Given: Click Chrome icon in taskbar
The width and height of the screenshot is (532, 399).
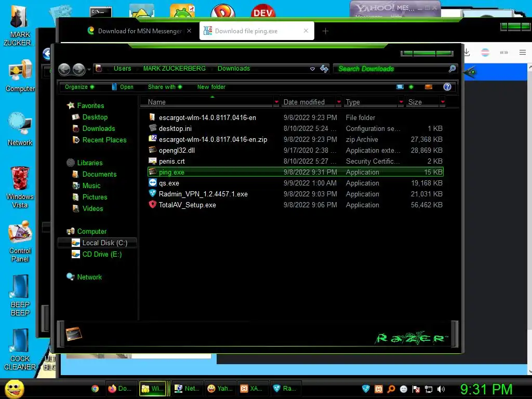Looking at the screenshot, I should point(95,389).
